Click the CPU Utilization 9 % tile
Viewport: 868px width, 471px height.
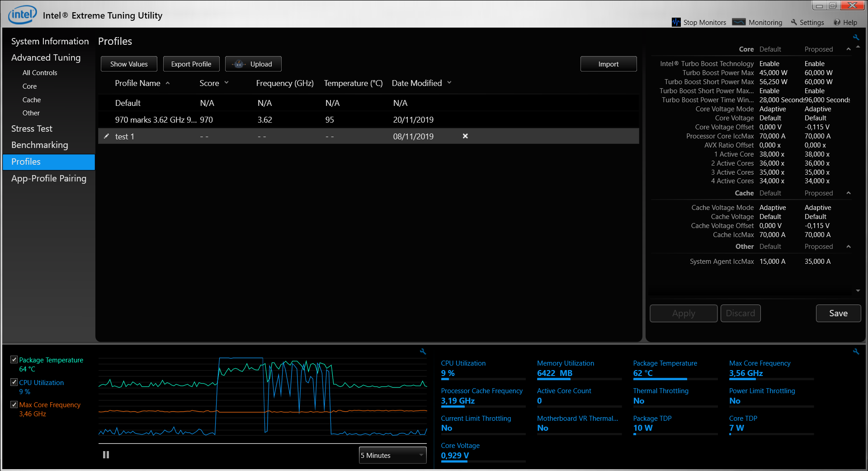click(x=483, y=370)
